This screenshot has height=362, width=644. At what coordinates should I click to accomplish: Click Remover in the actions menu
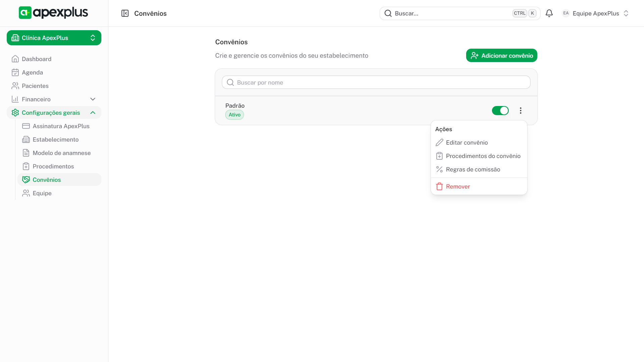coord(457,187)
